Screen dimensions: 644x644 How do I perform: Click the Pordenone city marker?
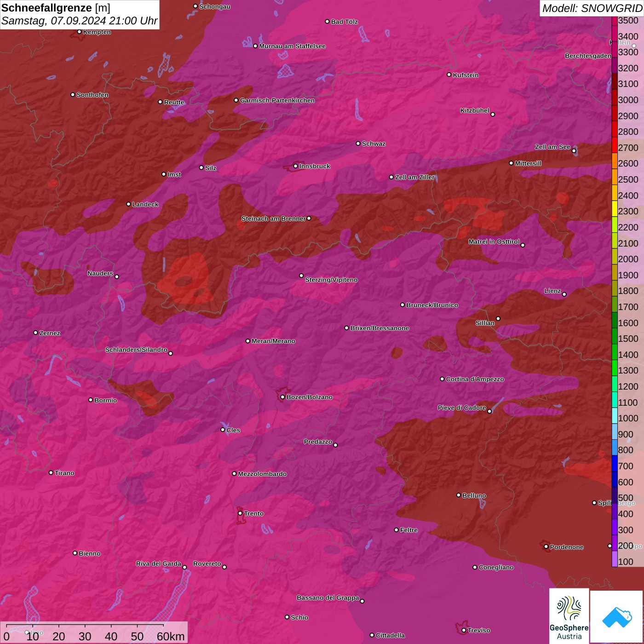coord(546,546)
